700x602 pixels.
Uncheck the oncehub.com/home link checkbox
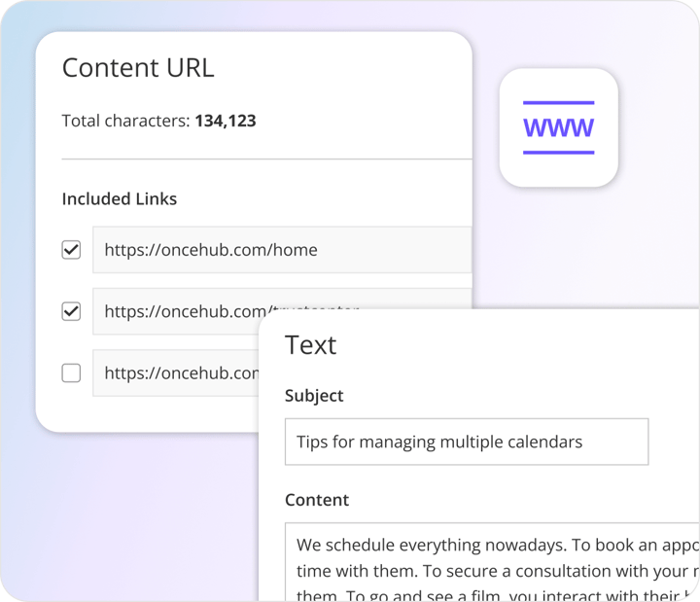click(x=71, y=250)
